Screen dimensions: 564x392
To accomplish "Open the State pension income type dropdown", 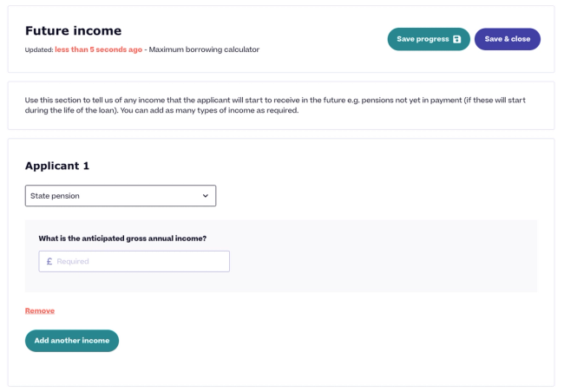I will 121,196.
